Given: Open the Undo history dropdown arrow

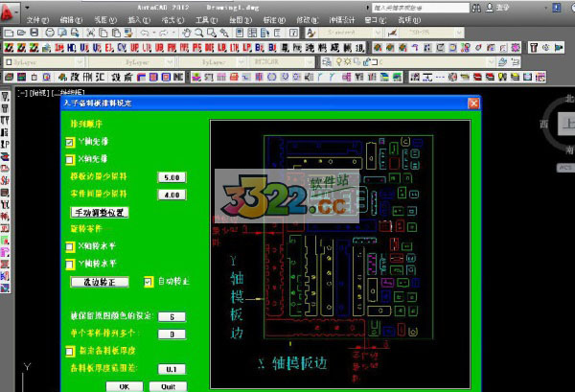Looking at the screenshot, I should 154,33.
